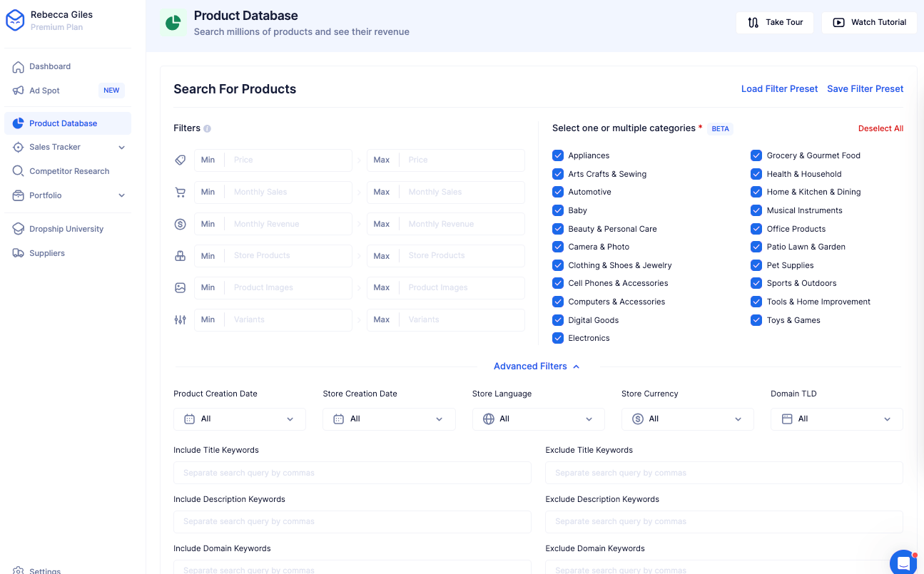Click the store products boxes icon
The height and width of the screenshot is (574, 924).
180,256
